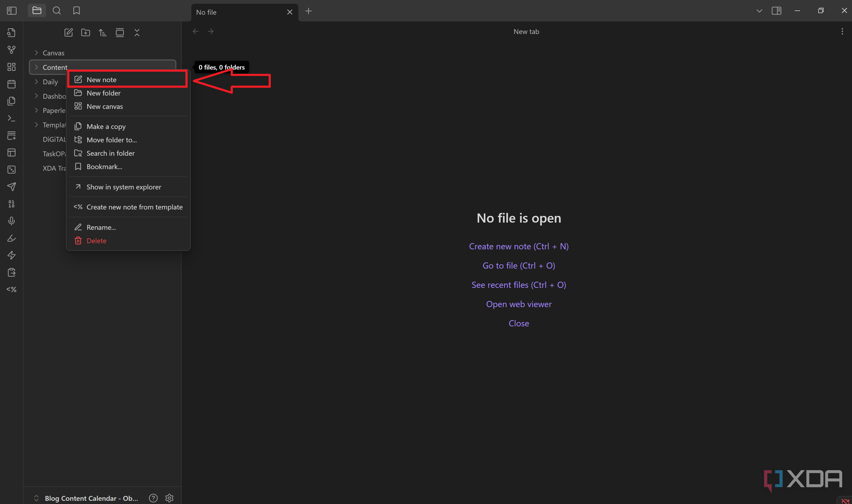Click Go to file (Ctrl + O) link
The image size is (852, 504).
pos(519,266)
